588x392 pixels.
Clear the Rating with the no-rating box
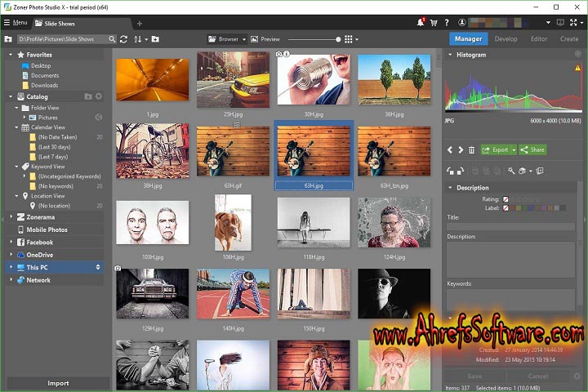coord(506,198)
